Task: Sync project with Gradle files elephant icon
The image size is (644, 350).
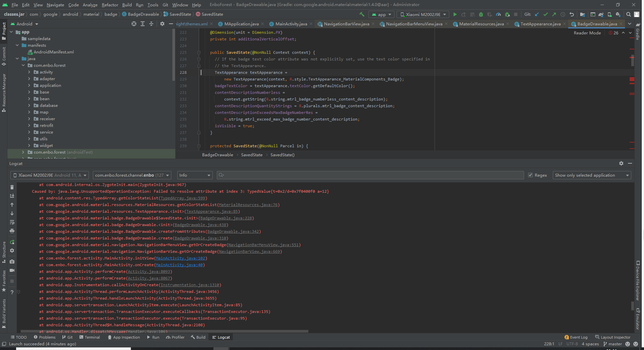Action: [601, 14]
